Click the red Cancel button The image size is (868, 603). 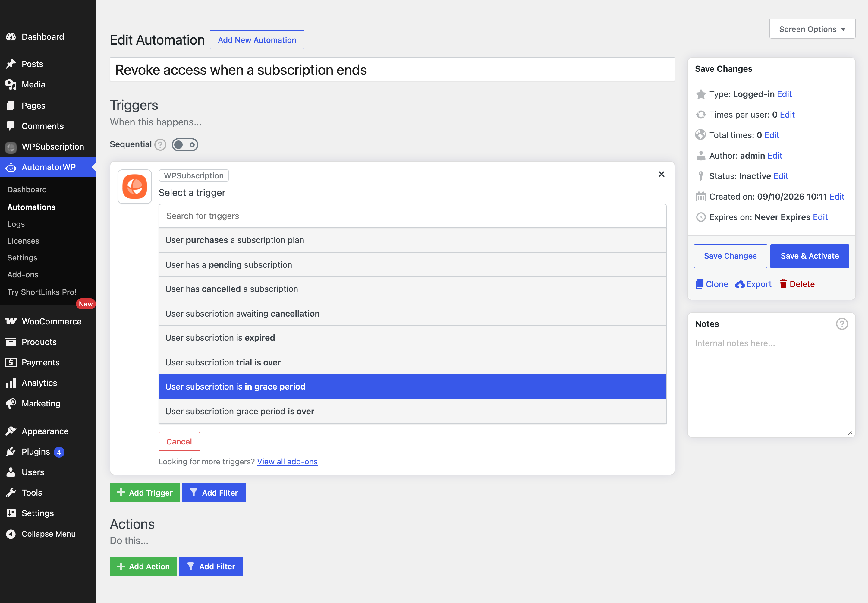pos(179,441)
